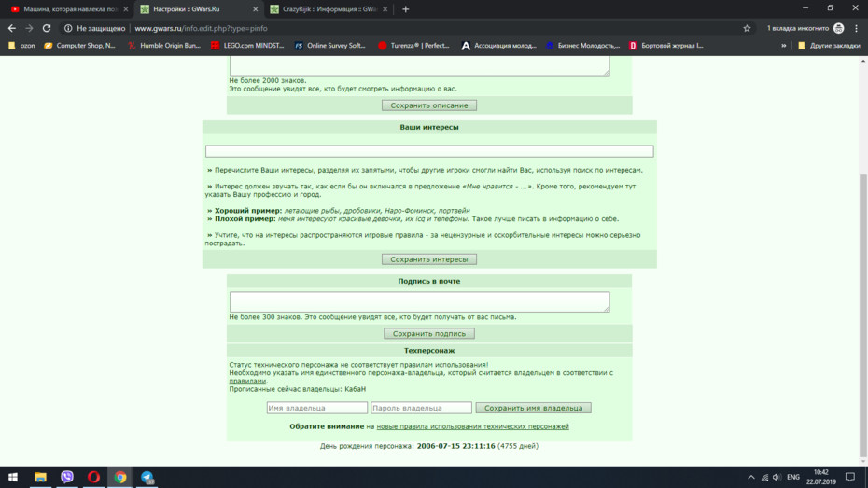Open 'Computer Shop, N...' bookmark
Image resolution: width=868 pixels, height=488 pixels.
pos(79,46)
